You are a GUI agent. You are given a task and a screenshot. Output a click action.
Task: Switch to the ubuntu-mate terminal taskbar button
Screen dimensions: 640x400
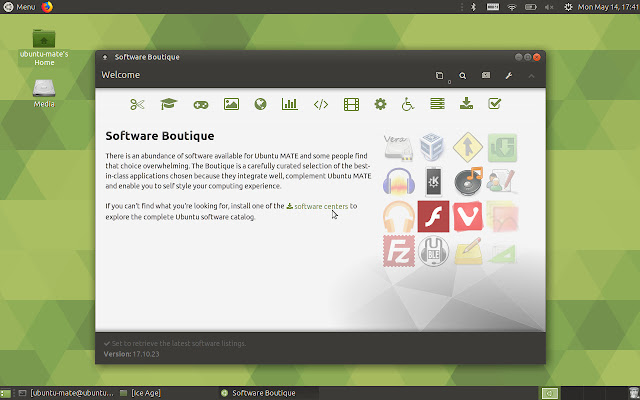point(66,393)
